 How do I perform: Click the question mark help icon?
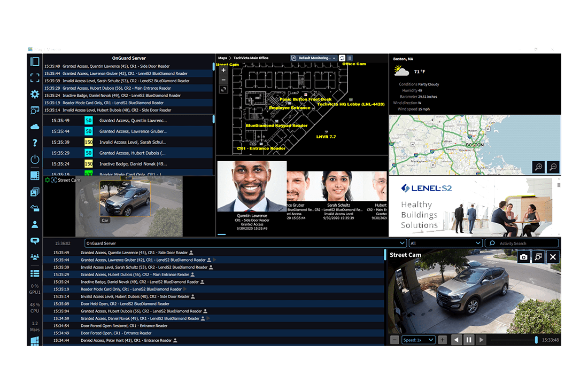(35, 143)
